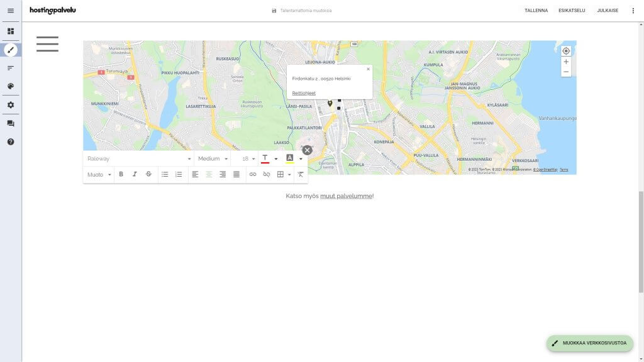Zoom in on the map
644x362 pixels.
coord(566,62)
